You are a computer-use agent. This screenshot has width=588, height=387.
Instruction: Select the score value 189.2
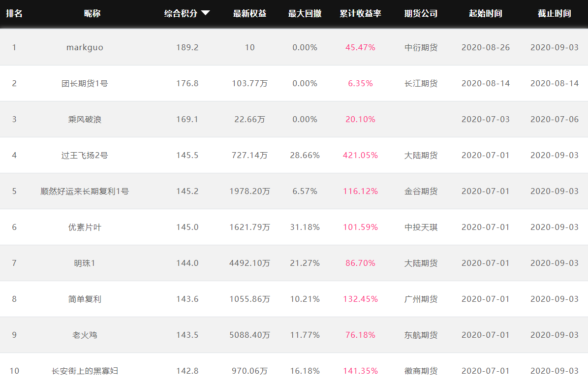(187, 47)
